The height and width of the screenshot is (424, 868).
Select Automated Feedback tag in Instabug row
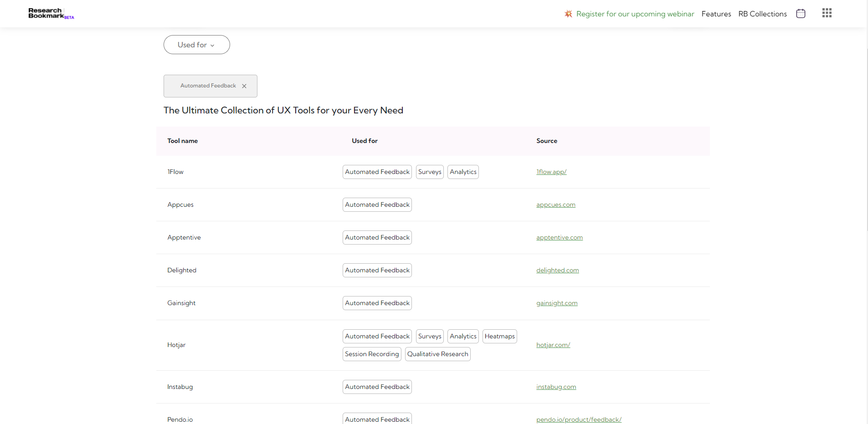[377, 387]
